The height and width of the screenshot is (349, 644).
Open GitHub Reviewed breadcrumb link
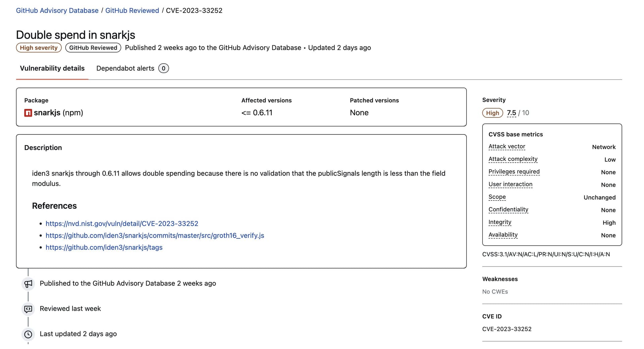tap(132, 10)
